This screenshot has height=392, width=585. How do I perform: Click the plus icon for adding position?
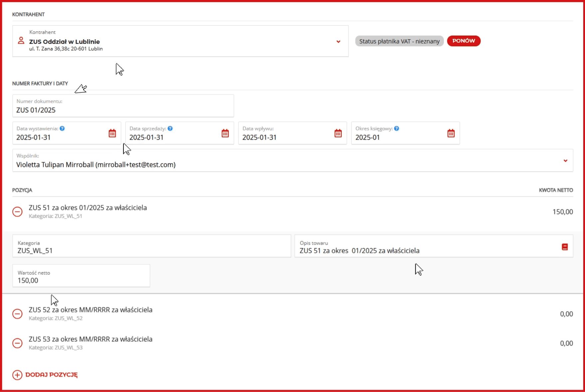click(x=17, y=375)
